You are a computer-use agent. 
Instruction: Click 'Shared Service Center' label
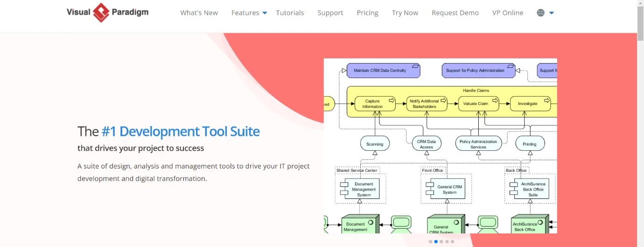point(357,170)
